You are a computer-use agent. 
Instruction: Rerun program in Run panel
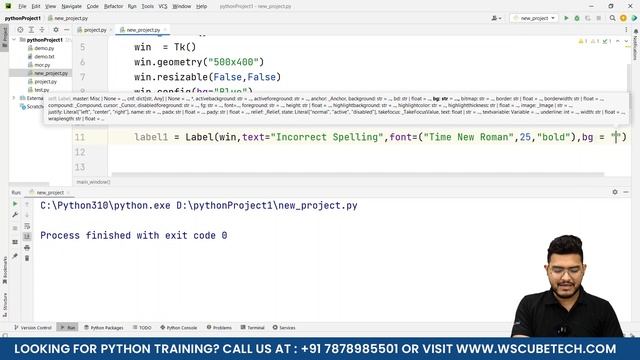(15, 204)
